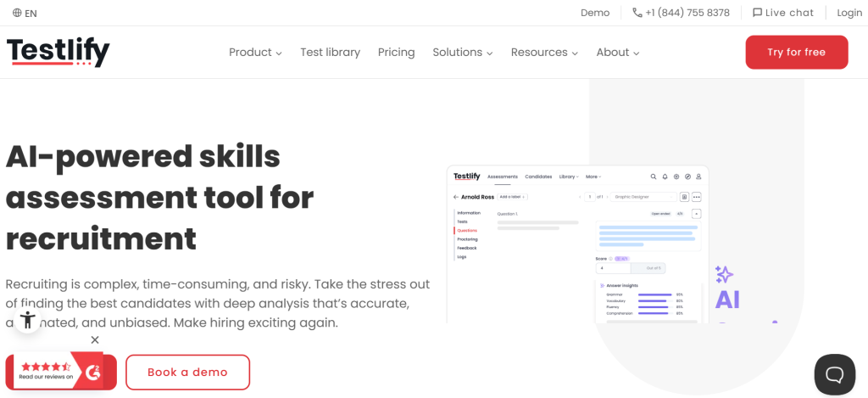The width and height of the screenshot is (868, 398).
Task: Dismiss the G2 reviews badge with X
Action: click(x=95, y=339)
